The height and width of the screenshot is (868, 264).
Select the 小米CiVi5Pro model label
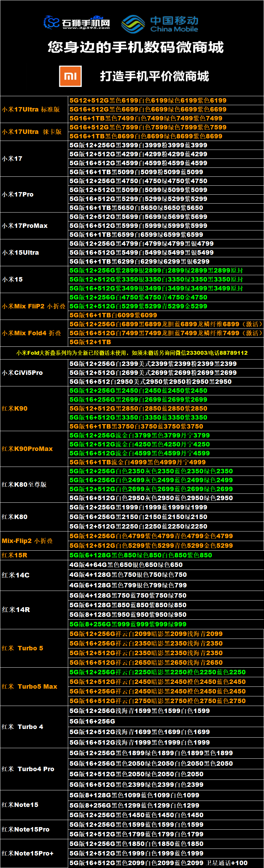pyautogui.click(x=22, y=373)
